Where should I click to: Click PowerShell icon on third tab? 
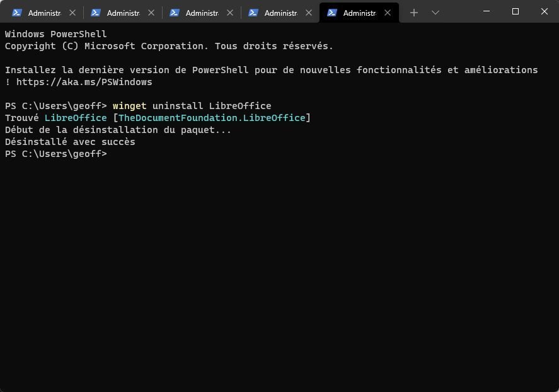click(175, 13)
